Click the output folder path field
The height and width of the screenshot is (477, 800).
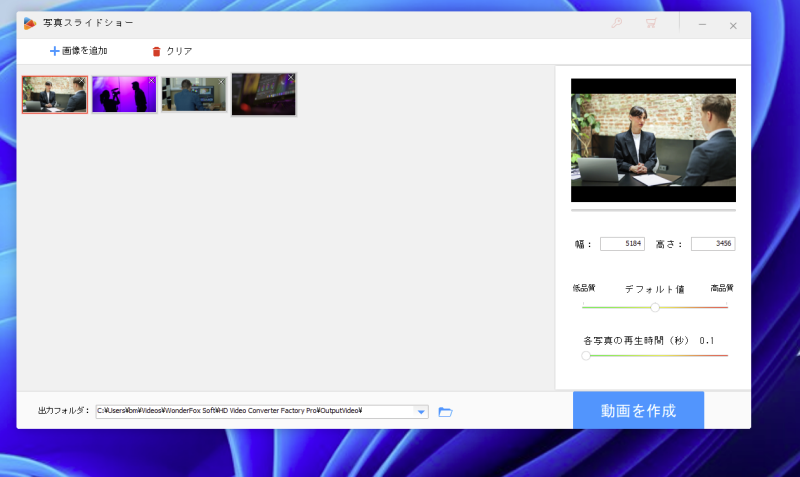[255, 411]
